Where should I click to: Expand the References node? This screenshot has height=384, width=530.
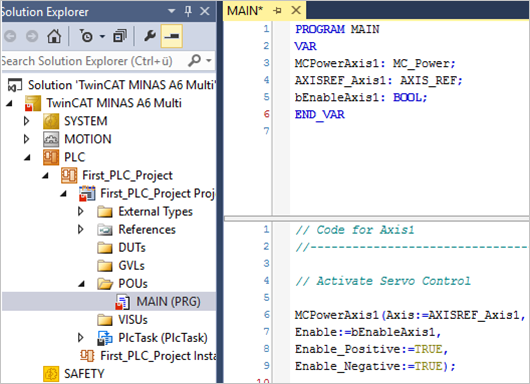click(80, 229)
